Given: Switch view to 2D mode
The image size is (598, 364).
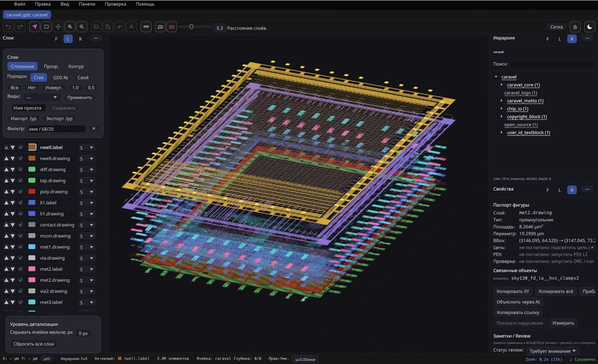Looking at the screenshot, I should (x=160, y=27).
